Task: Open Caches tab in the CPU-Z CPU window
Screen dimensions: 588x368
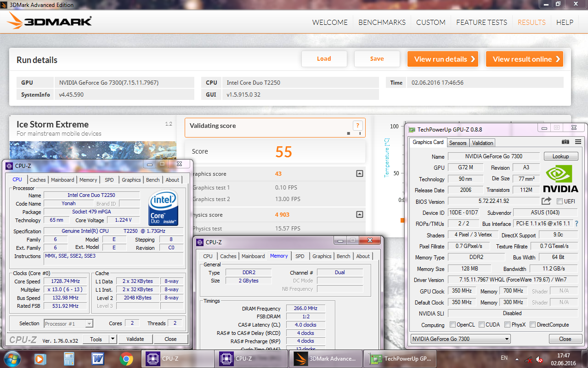Action: click(38, 180)
